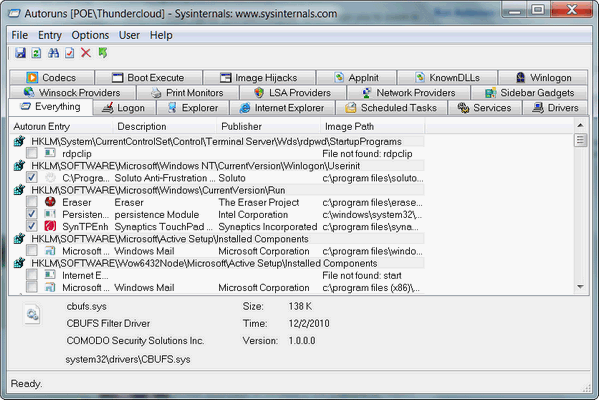Click the cbufs.sys file icon in details pane
Screen dimensions: 599x400
(32, 314)
